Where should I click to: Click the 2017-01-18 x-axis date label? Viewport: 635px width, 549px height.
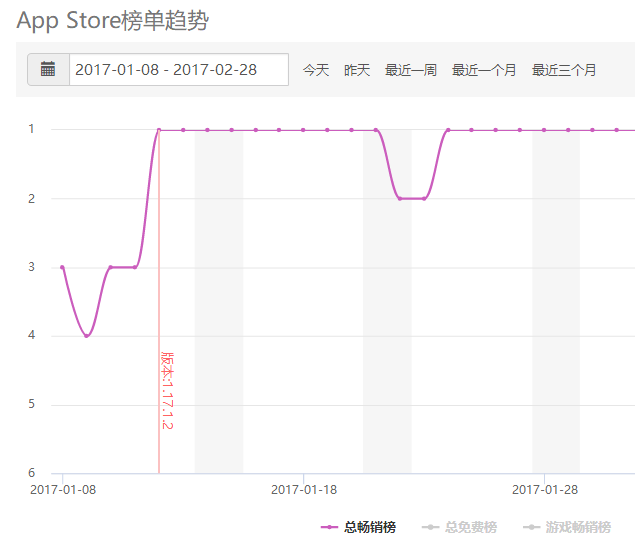click(303, 489)
